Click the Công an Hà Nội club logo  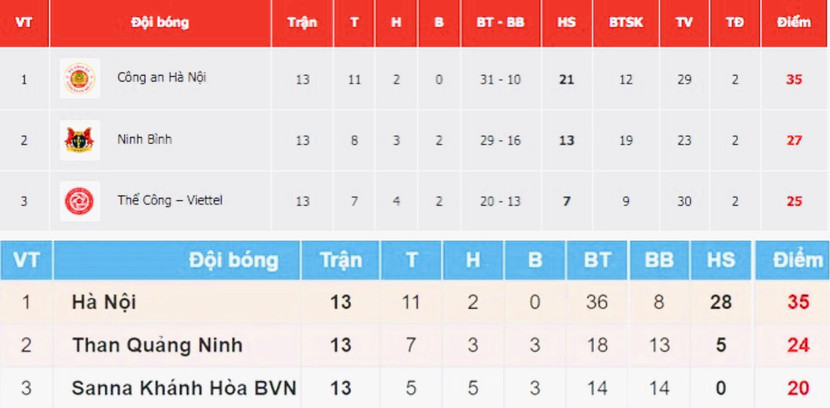[x=79, y=79]
